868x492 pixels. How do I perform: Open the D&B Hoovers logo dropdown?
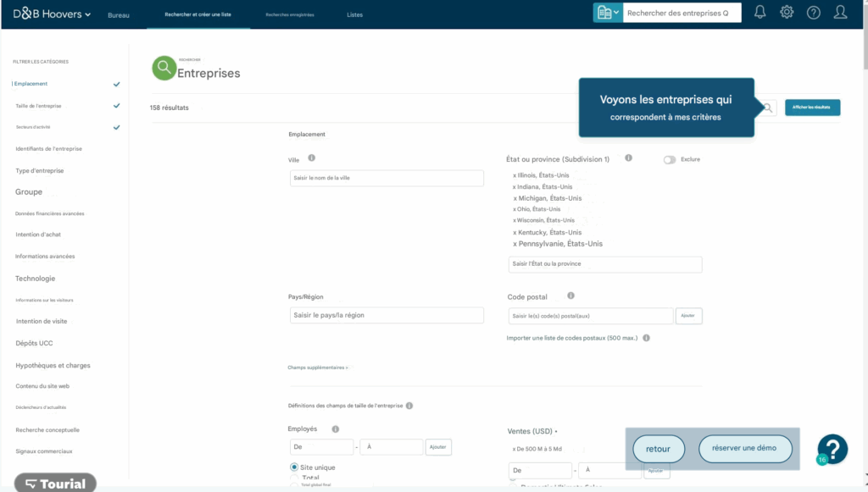click(52, 14)
